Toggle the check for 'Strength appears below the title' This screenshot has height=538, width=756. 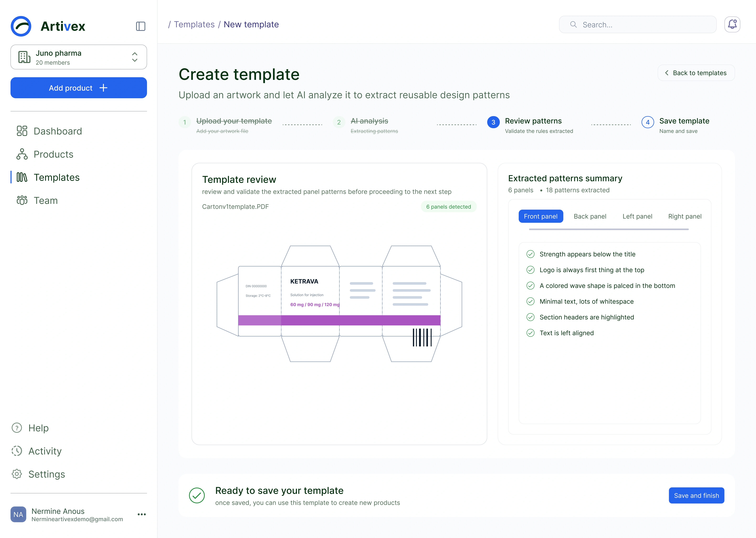pyautogui.click(x=530, y=254)
